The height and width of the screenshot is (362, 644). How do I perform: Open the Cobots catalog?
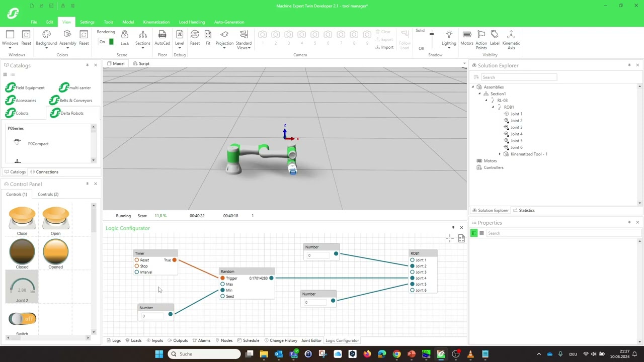tap(17, 113)
